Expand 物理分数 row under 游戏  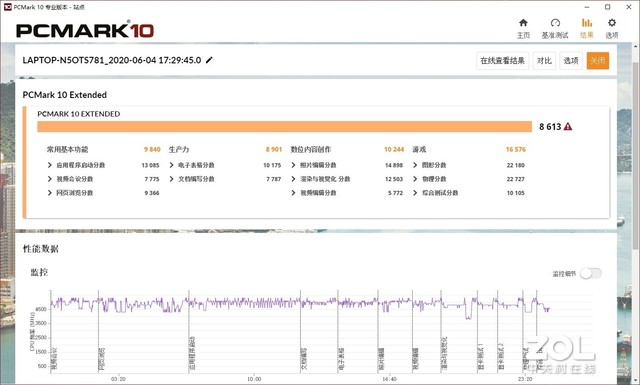415,179
